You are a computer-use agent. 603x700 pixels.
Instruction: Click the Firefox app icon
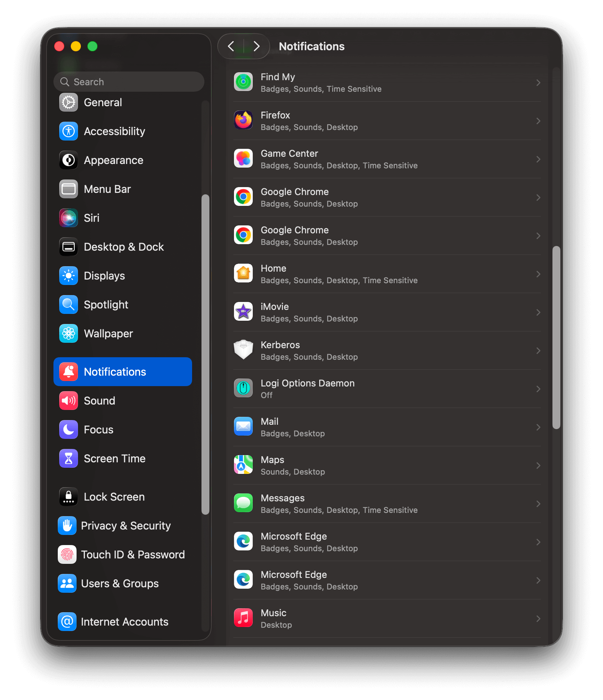243,121
